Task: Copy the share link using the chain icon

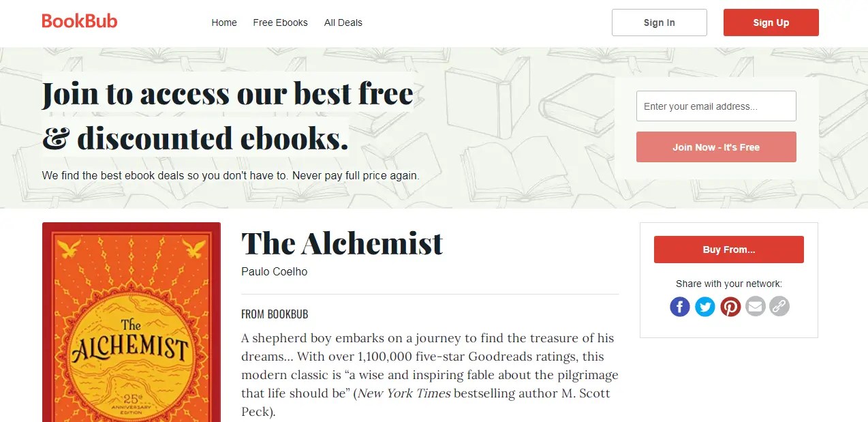Action: point(779,307)
